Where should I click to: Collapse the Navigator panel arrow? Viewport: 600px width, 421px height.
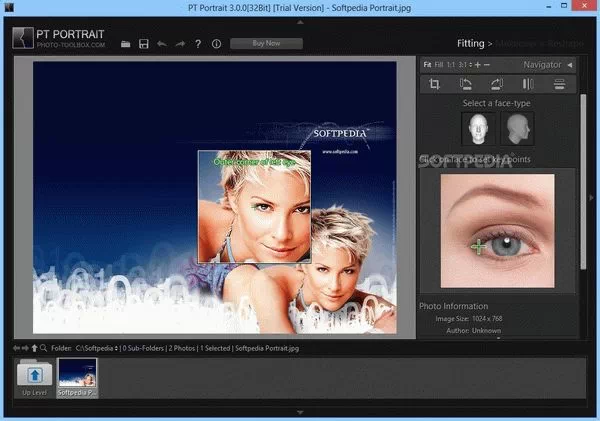[569, 65]
